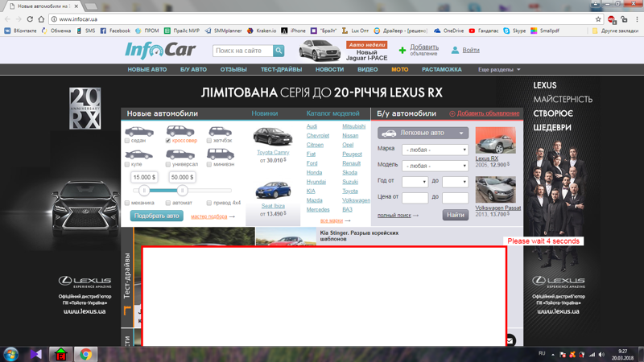644x362 pixels.
Task: Check the автомат checkbox
Action: pos(168,203)
